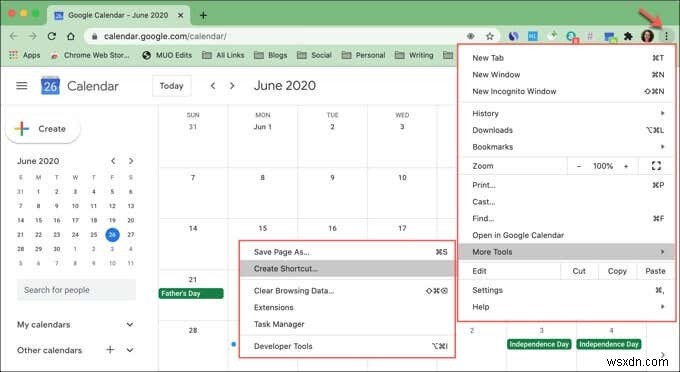Open Downloads from Chrome menu
Viewport: 680px width, 372px height.
coord(567,130)
